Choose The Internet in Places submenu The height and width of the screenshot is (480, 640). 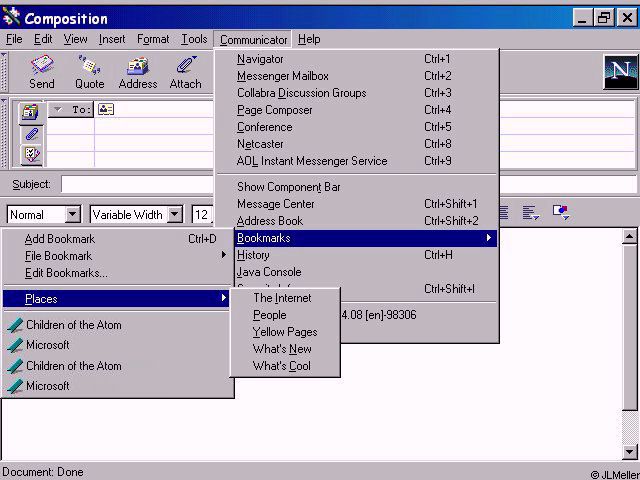pyautogui.click(x=285, y=298)
